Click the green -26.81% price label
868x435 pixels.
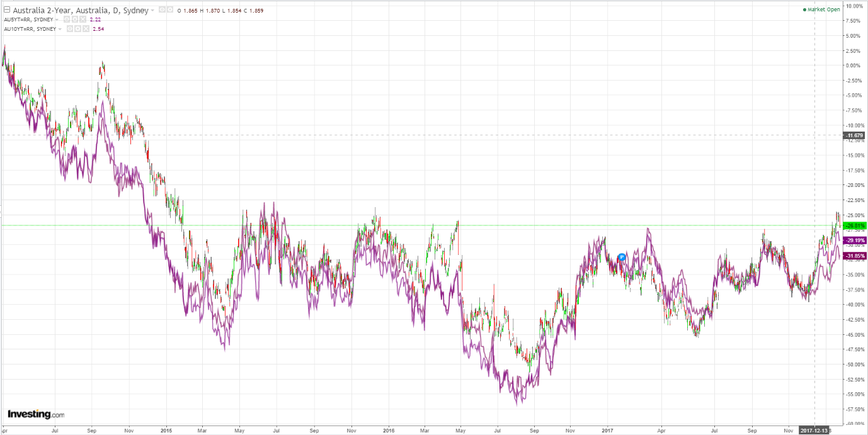[x=855, y=225]
